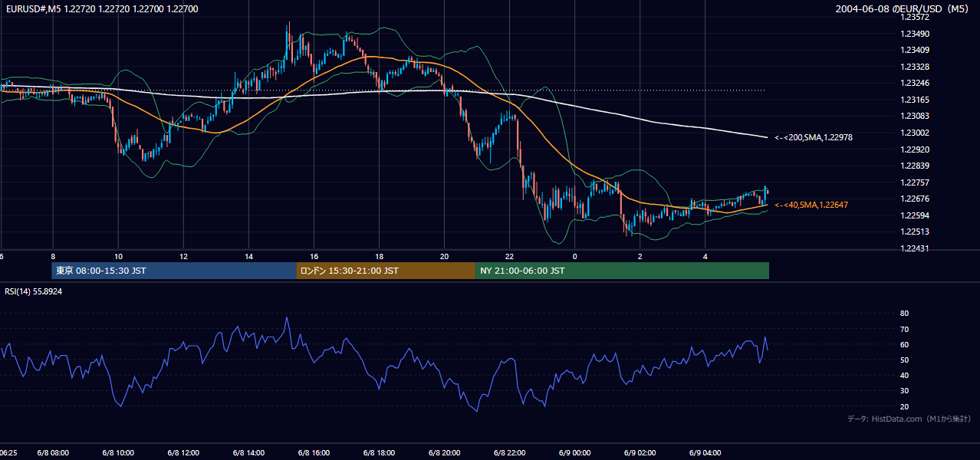
Task: Click RSI scale value 80
Action: (x=905, y=314)
